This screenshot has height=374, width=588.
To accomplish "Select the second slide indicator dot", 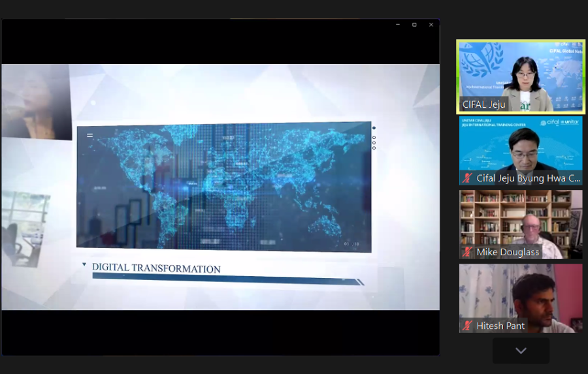I will click(x=374, y=138).
